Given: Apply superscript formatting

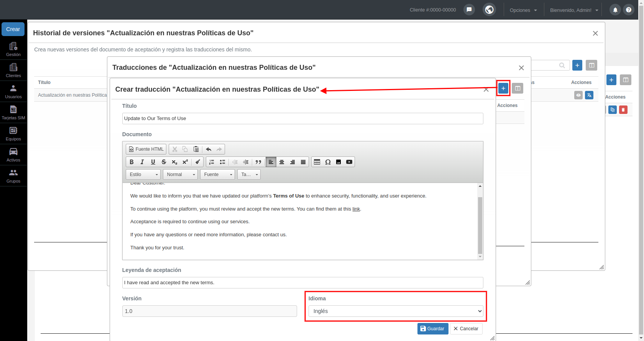Looking at the screenshot, I should pyautogui.click(x=185, y=162).
